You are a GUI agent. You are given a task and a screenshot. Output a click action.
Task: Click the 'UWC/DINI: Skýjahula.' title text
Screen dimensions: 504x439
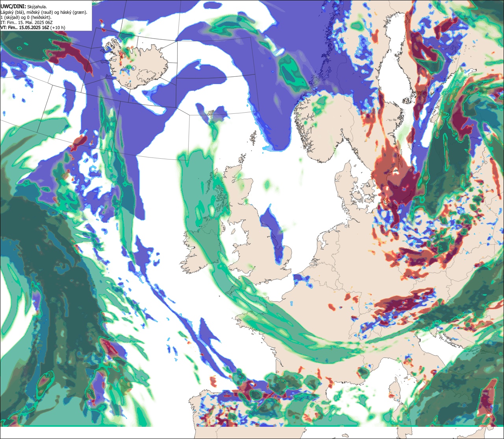pos(24,6)
